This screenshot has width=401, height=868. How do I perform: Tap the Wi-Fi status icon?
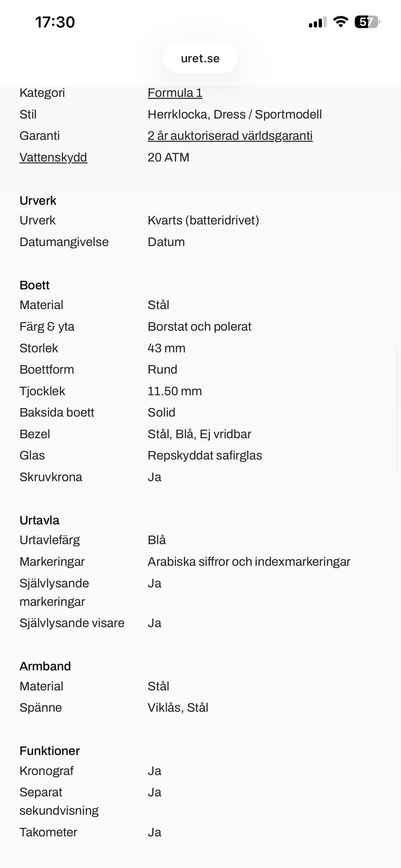[x=340, y=22]
